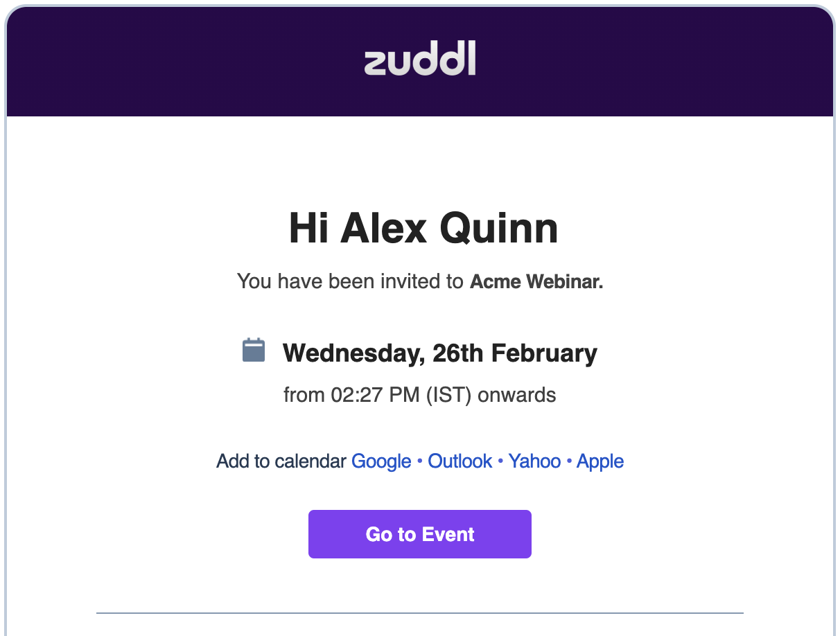Add event to Google calendar
Screen dimensions: 840x636
point(381,461)
